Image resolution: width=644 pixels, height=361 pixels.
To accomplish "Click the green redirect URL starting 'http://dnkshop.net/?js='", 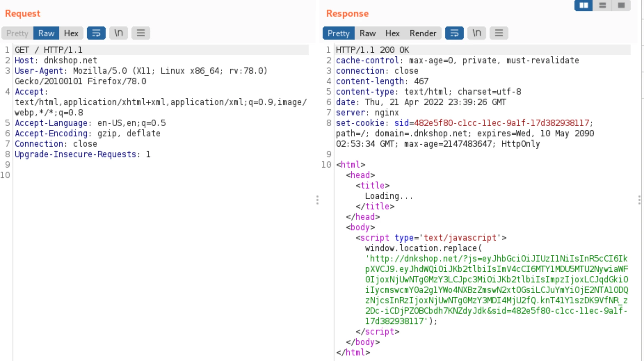I will pyautogui.click(x=497, y=290).
